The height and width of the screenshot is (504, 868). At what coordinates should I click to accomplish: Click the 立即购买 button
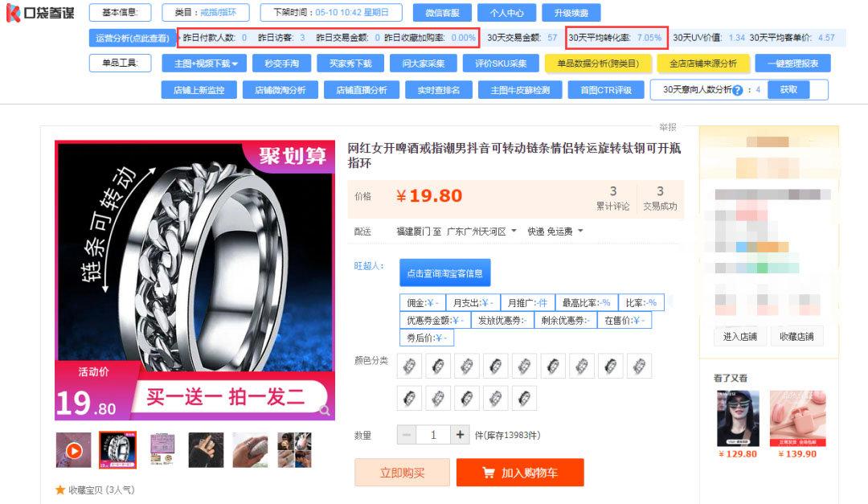click(x=402, y=473)
